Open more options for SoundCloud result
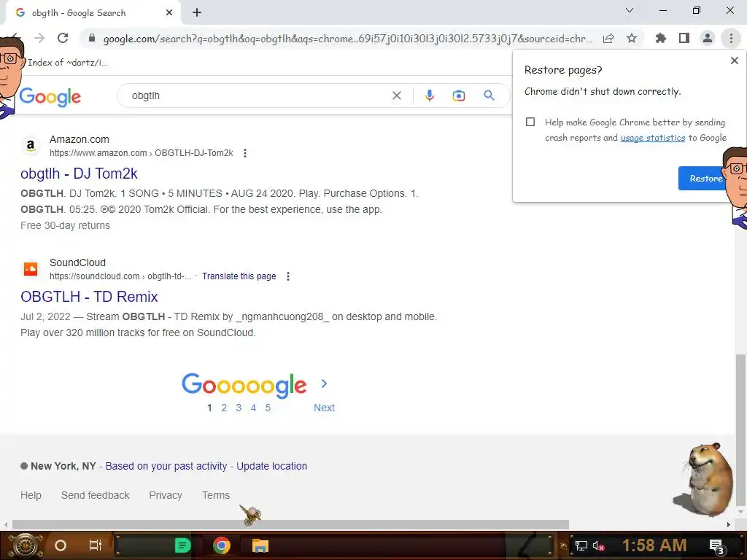Image resolution: width=747 pixels, height=560 pixels. click(x=287, y=276)
